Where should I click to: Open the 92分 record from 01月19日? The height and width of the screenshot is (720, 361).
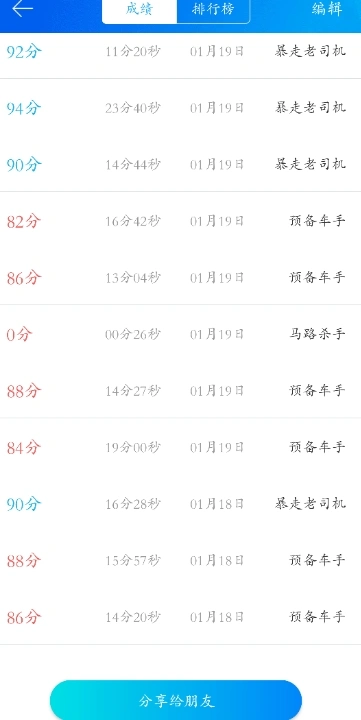coord(180,51)
